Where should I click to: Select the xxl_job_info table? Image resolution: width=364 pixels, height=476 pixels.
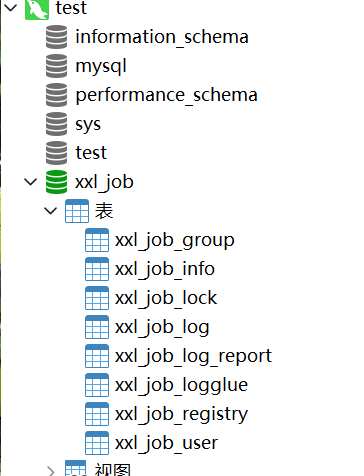[165, 269]
